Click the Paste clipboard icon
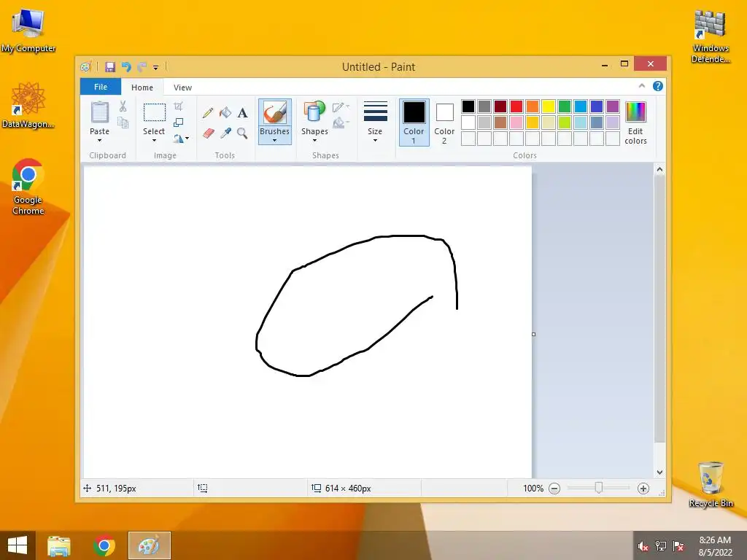Viewport: 747px width, 560px height. pyautogui.click(x=99, y=112)
